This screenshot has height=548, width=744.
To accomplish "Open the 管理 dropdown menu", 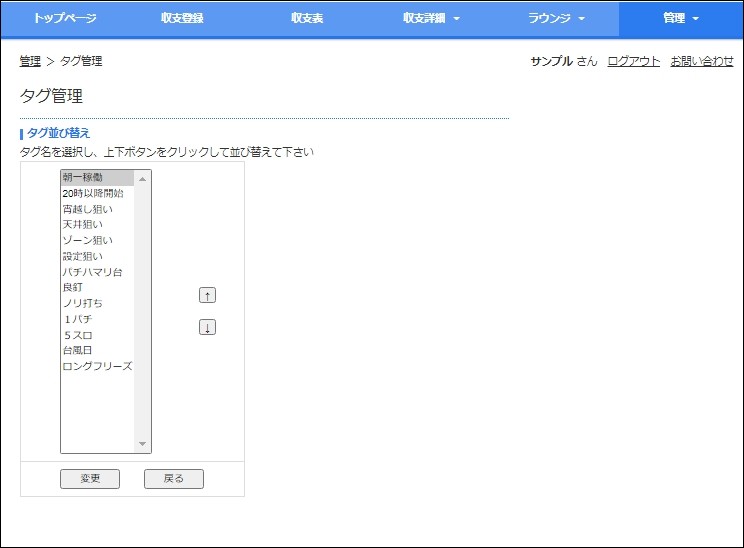I will coord(681,19).
